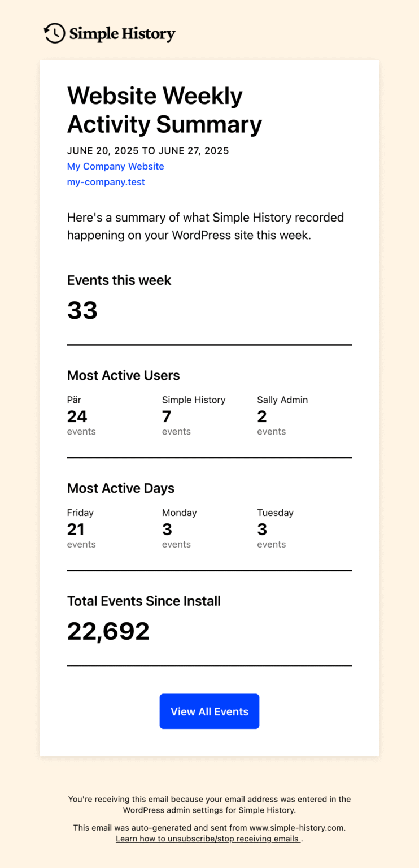
Task: Click the user name Pär
Action: [x=74, y=400]
